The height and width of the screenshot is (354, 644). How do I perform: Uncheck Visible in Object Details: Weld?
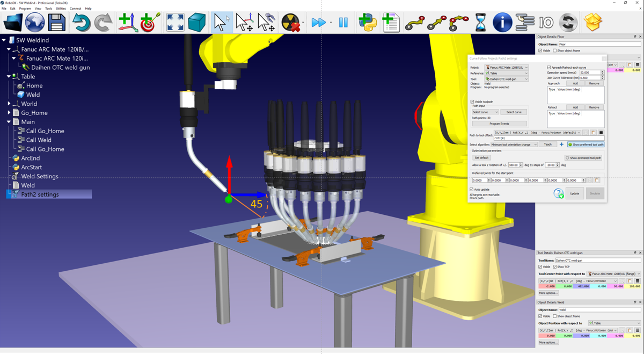pyautogui.click(x=540, y=316)
